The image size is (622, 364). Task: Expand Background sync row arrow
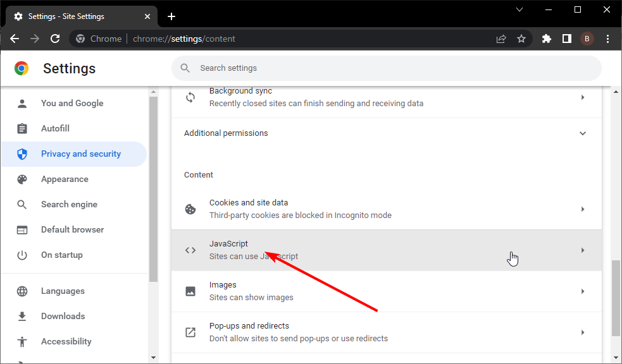pyautogui.click(x=583, y=97)
